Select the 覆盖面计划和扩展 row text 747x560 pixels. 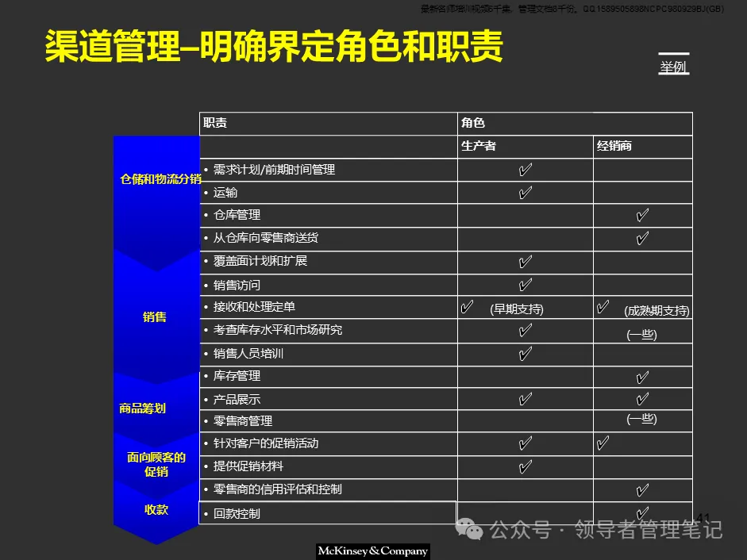[260, 261]
